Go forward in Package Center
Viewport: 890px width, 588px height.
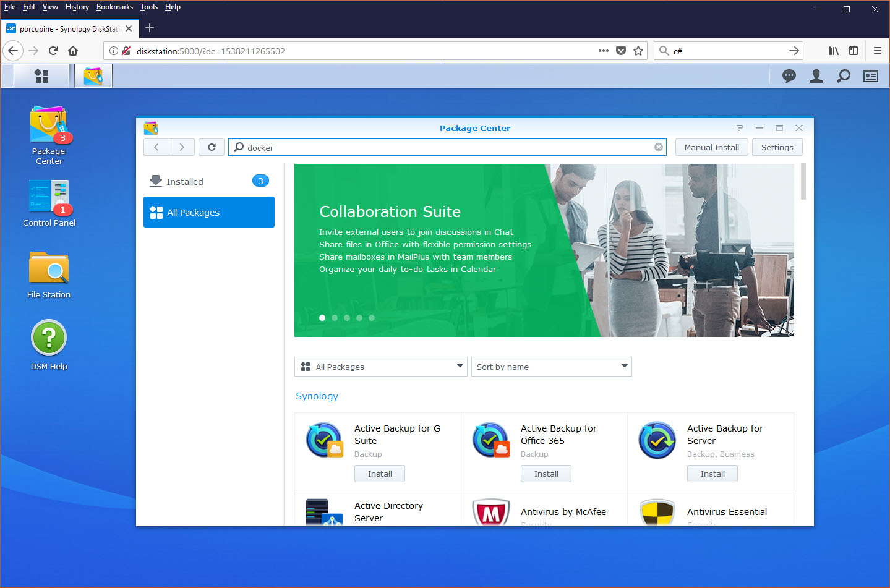(x=182, y=147)
